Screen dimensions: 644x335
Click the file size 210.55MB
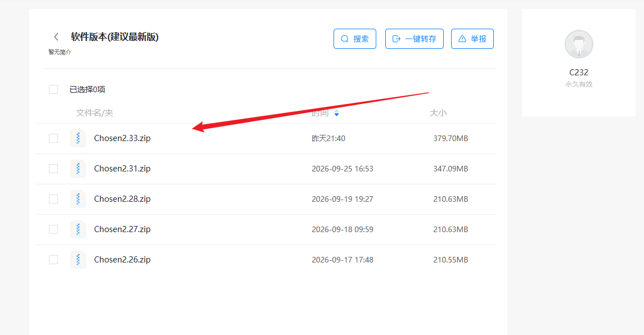click(x=451, y=260)
